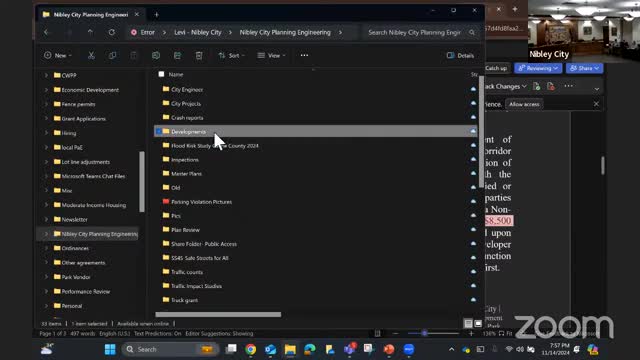The image size is (640, 360).
Task: Open the See more three-dots menu
Action: (x=304, y=55)
